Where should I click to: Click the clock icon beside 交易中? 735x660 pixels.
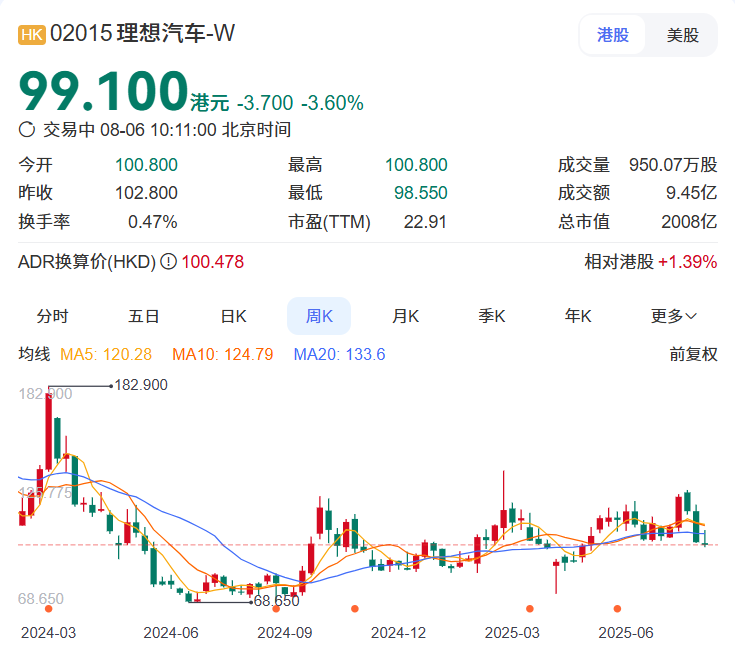click(x=27, y=129)
